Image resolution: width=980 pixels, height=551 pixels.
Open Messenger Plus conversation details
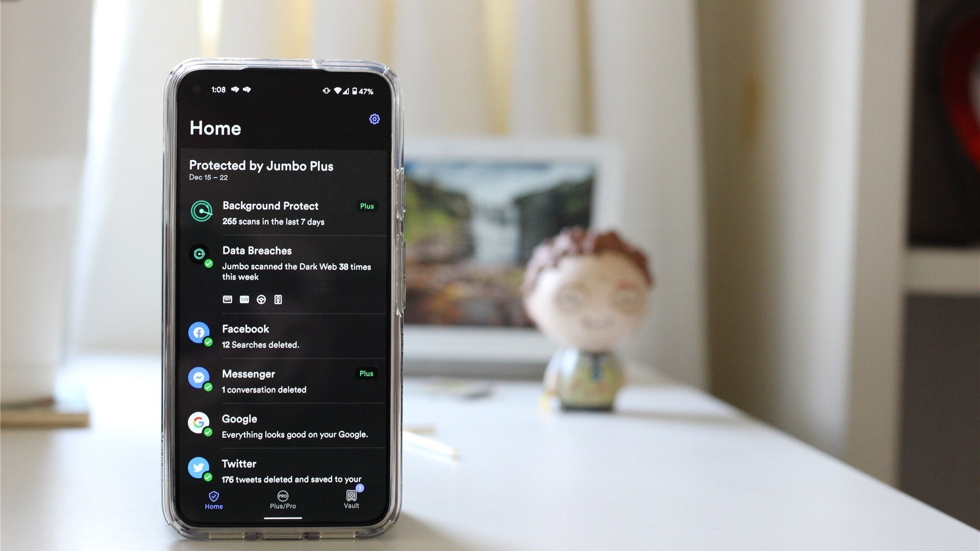(283, 380)
